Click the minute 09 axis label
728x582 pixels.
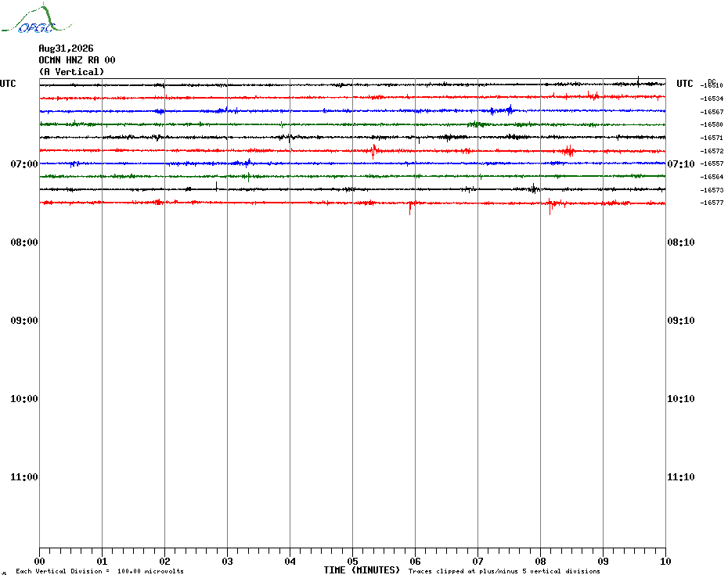point(603,562)
